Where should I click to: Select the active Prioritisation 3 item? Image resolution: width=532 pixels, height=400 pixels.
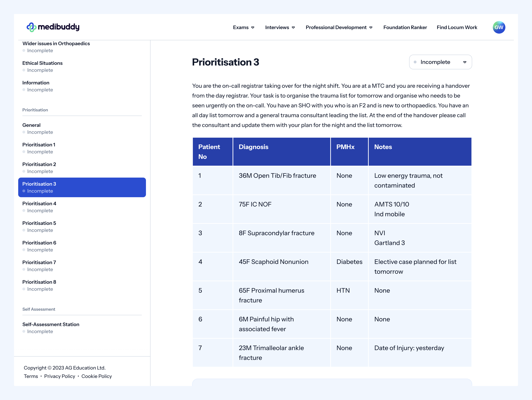82,188
